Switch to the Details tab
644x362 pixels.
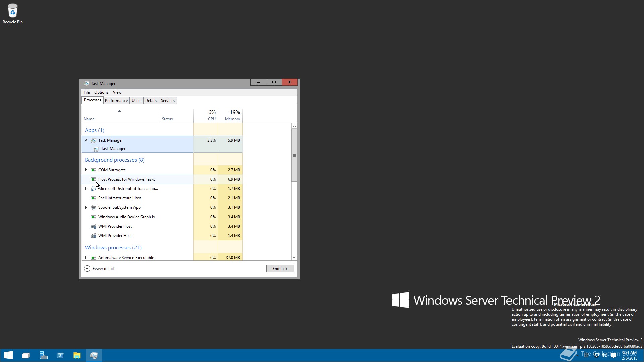click(151, 101)
